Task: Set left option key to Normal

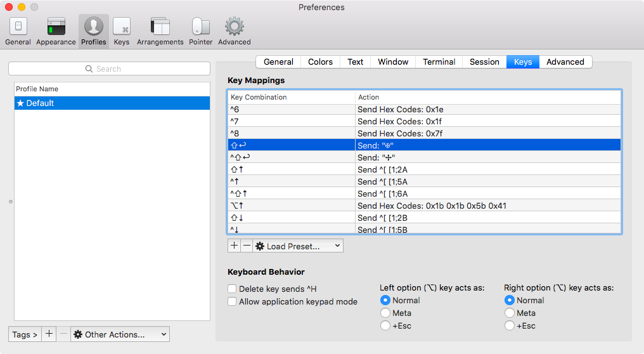Action: (385, 300)
